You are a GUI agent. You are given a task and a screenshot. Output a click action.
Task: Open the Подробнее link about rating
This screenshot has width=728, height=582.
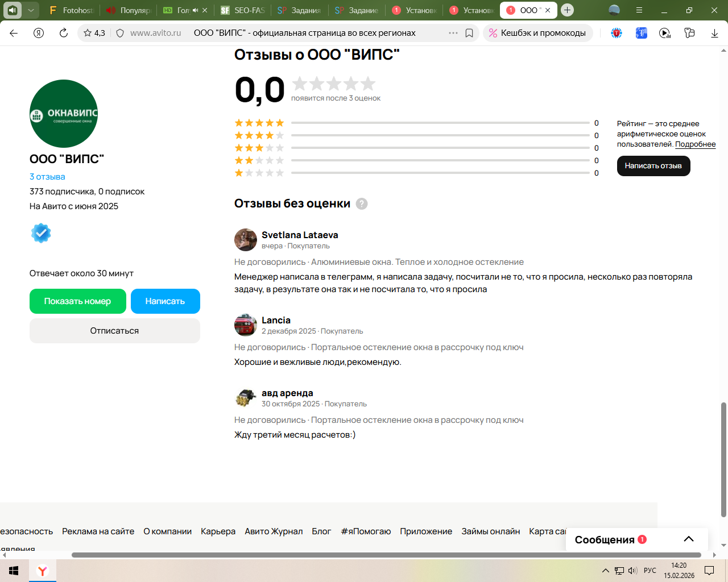tap(696, 144)
